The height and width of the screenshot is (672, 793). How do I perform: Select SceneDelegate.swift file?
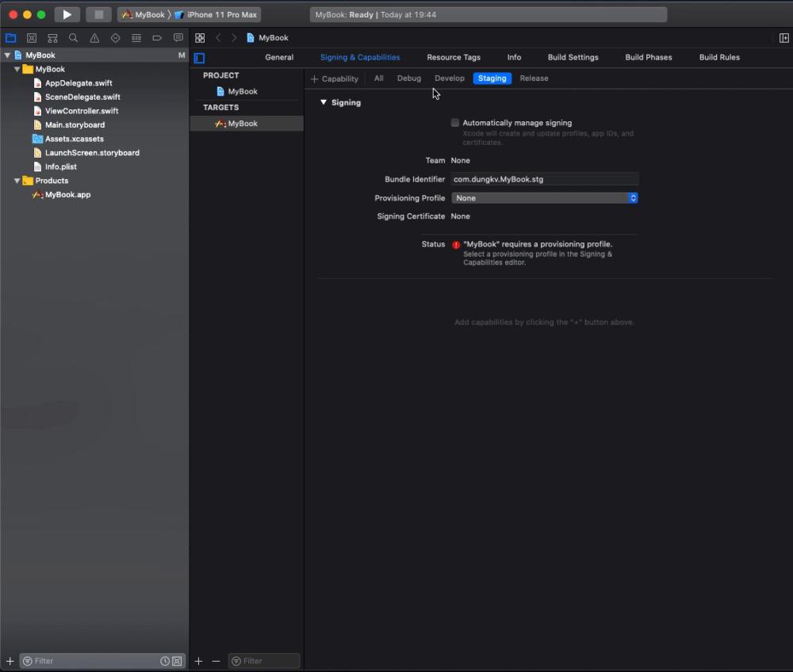coord(82,97)
